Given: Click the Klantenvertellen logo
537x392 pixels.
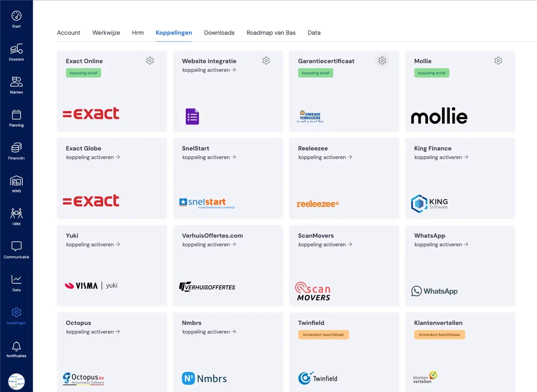Looking at the screenshot, I should click(x=425, y=377).
